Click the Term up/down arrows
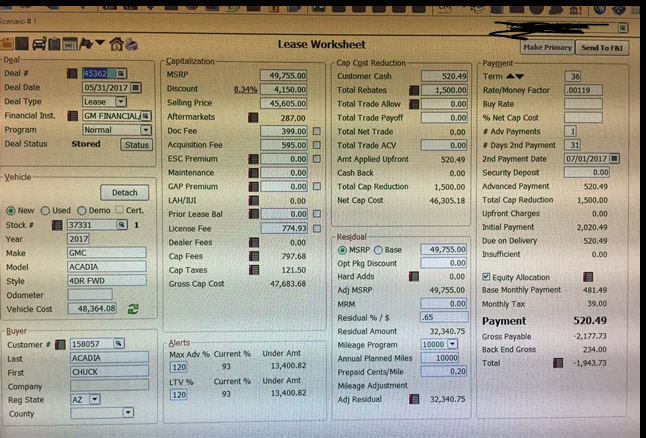This screenshot has height=438, width=646. point(515,77)
